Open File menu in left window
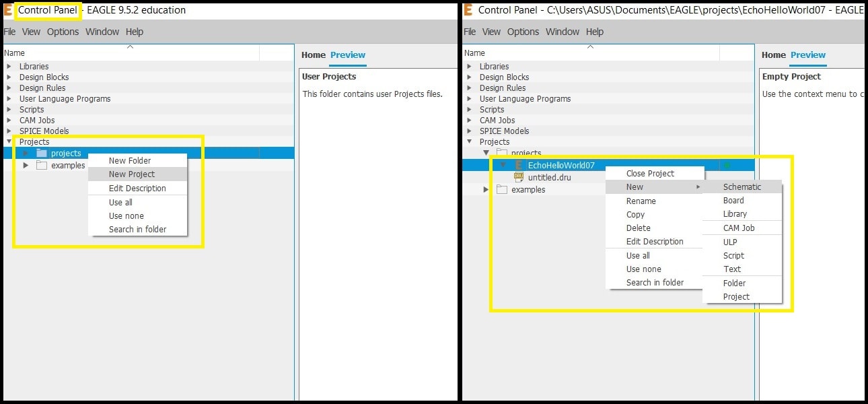This screenshot has width=868, height=404. coord(9,32)
